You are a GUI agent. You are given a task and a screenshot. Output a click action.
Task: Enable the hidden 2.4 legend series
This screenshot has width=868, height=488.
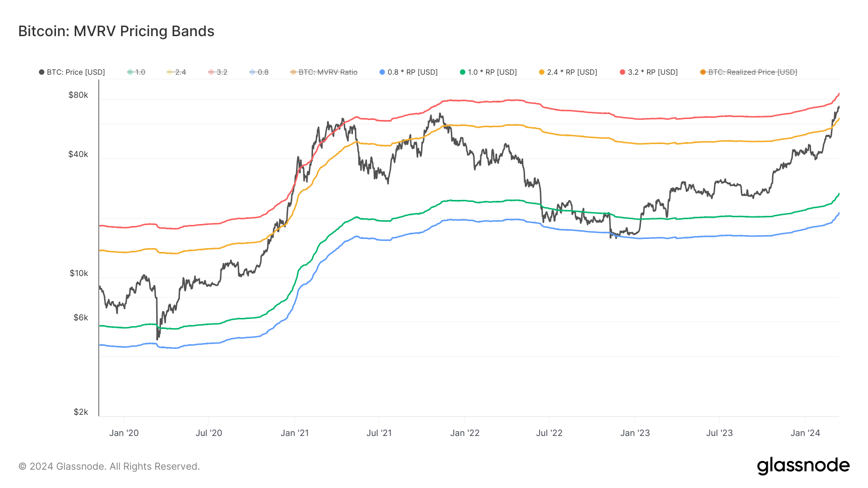click(x=176, y=72)
